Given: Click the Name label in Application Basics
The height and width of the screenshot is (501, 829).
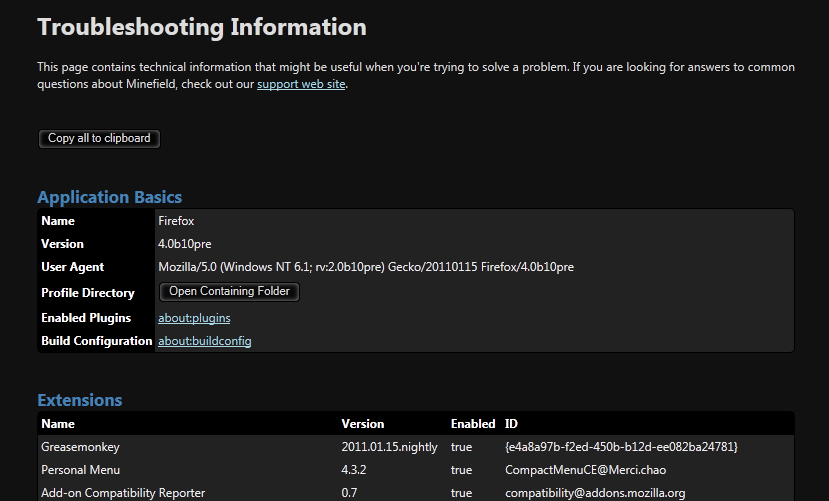Looking at the screenshot, I should (58, 221).
